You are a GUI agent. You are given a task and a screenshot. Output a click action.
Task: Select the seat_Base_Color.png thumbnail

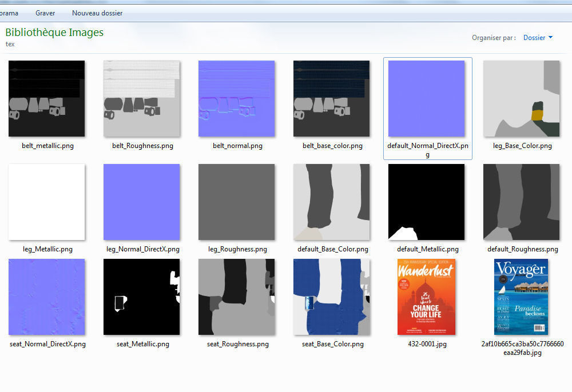coord(331,297)
